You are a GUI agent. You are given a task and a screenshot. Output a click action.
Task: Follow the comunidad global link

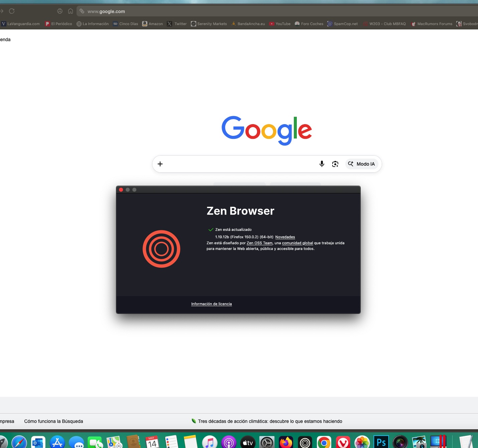(x=297, y=243)
